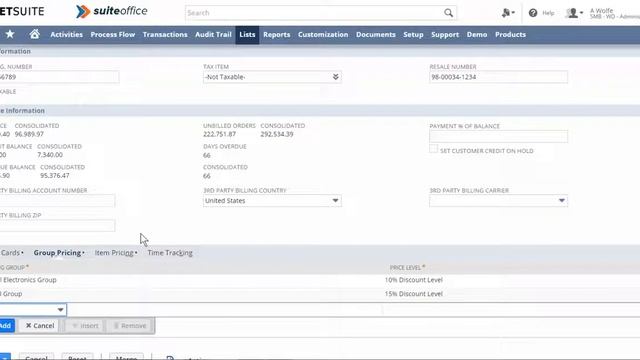
Task: Click the blue Add line button
Action: tap(7, 325)
